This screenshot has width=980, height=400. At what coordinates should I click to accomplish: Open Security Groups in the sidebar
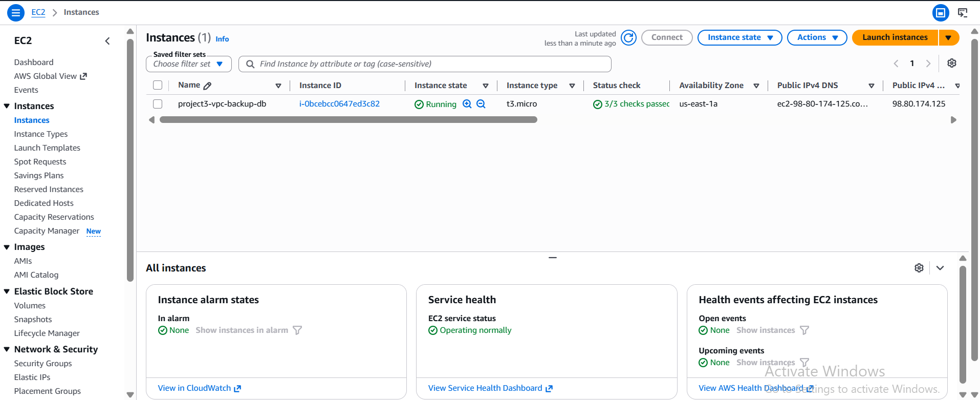[x=43, y=364]
